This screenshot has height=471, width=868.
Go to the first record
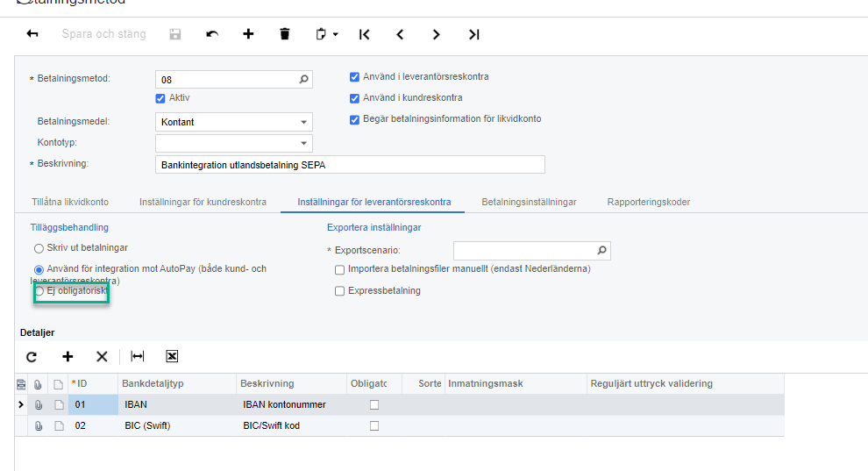(365, 34)
